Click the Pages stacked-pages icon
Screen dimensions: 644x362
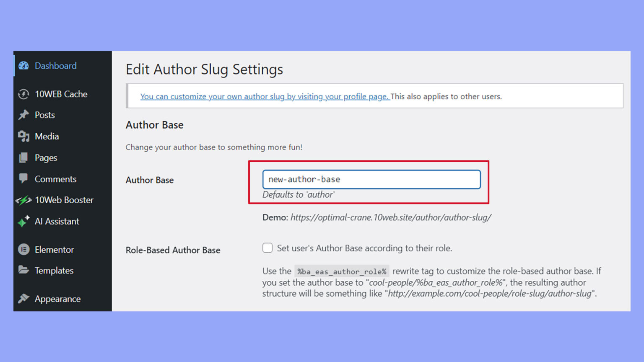24,158
